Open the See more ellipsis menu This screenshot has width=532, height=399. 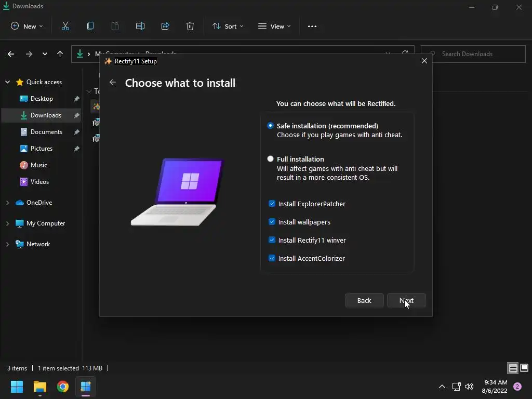pyautogui.click(x=312, y=26)
